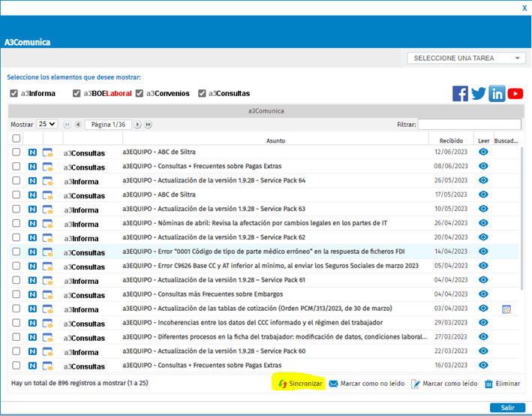Jump to the last page

tap(148, 125)
